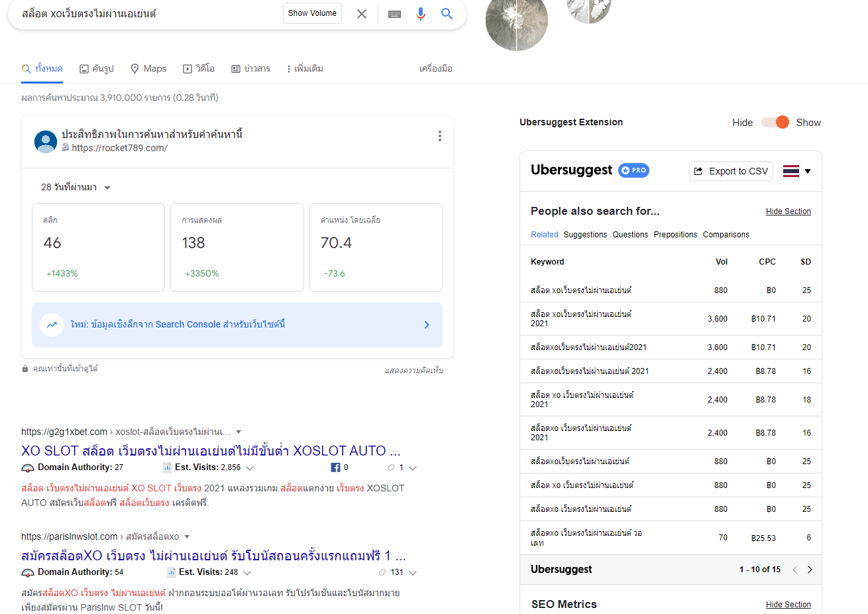868x614 pixels.
Task: Select the Related tab in Ubersuggest
Action: pyautogui.click(x=545, y=235)
